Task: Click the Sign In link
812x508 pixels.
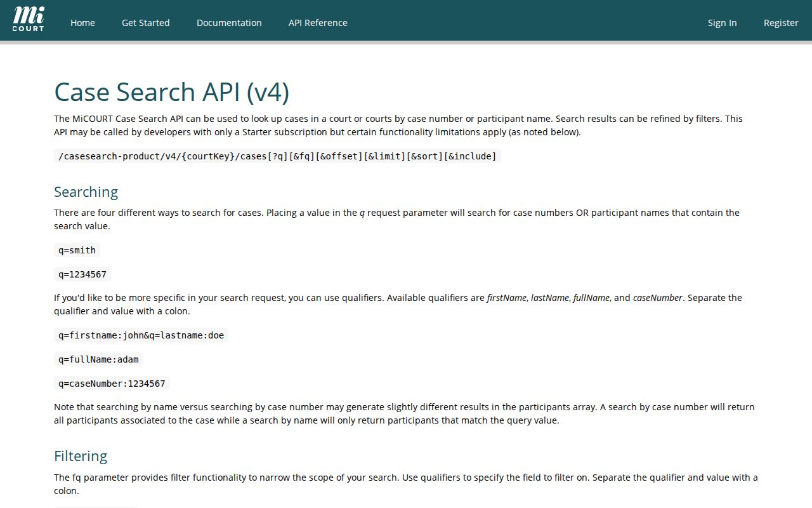Action: coord(723,23)
